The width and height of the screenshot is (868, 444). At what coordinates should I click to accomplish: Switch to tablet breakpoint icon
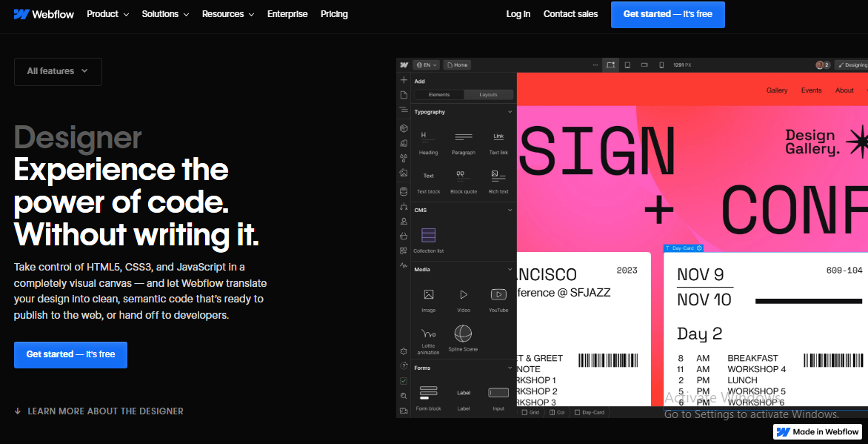(627, 64)
